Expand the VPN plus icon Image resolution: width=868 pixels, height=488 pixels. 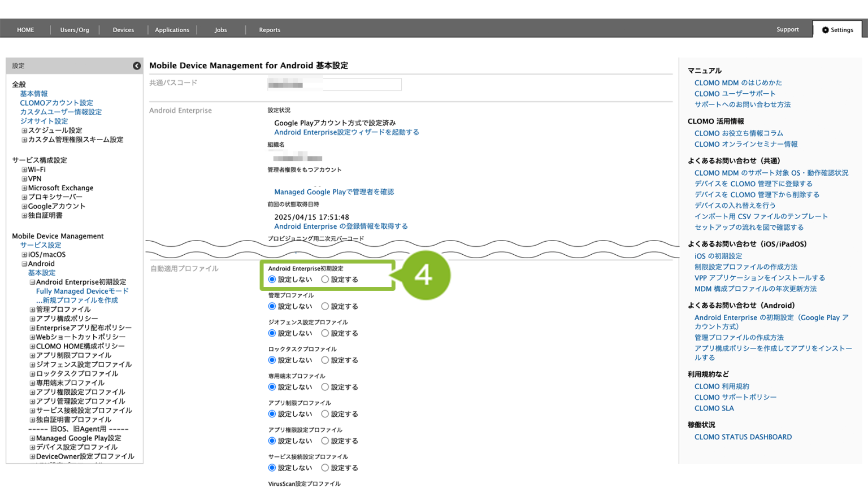24,179
